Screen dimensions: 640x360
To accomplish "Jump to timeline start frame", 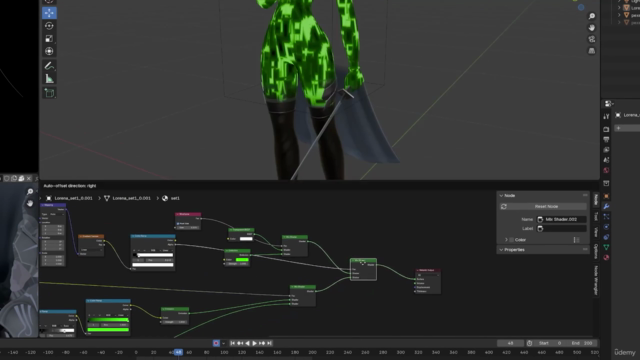I will 233,343.
